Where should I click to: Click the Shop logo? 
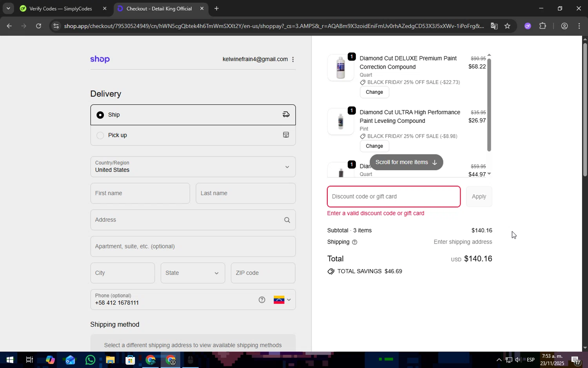100,59
